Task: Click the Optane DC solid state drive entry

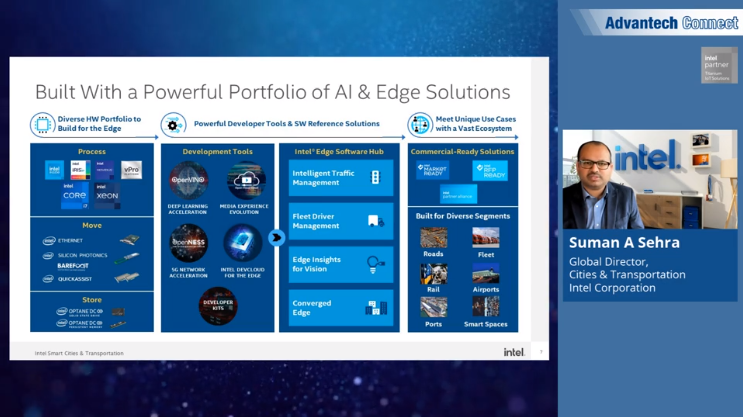Action: (80, 312)
